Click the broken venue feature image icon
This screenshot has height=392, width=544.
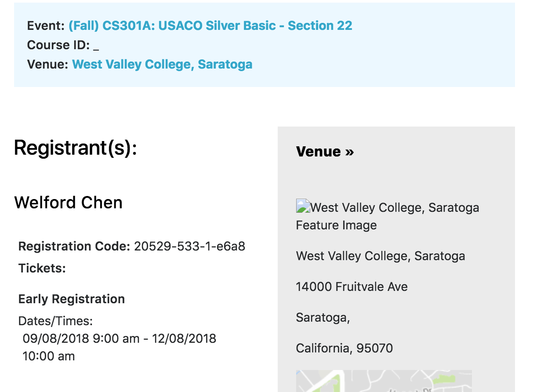click(303, 206)
